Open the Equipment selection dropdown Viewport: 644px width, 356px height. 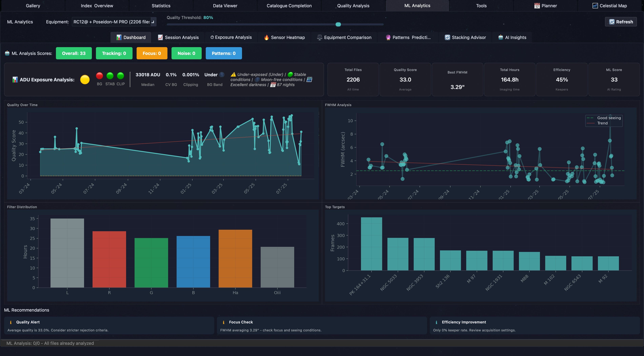(x=114, y=22)
